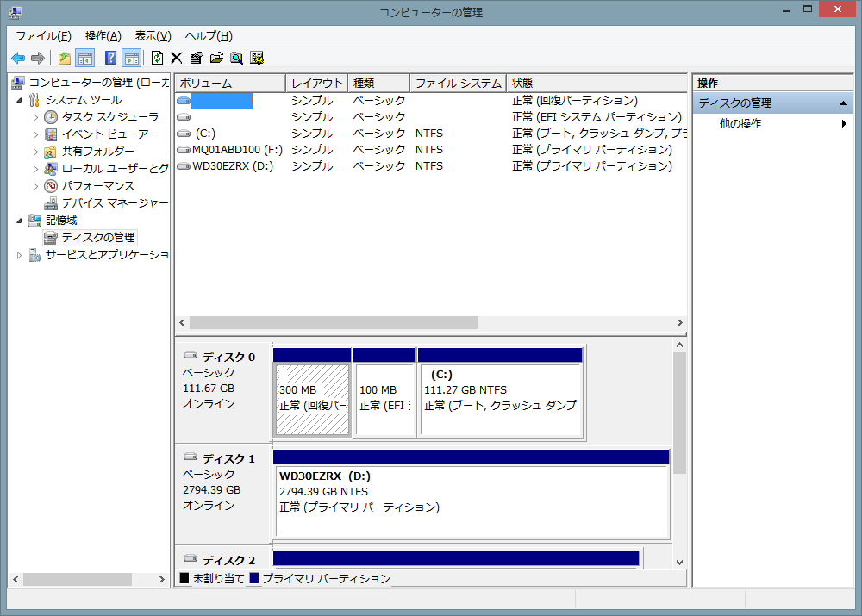This screenshot has height=616, width=862.
Task: Expand サービスとアプリケーション tree node
Action: [20, 255]
